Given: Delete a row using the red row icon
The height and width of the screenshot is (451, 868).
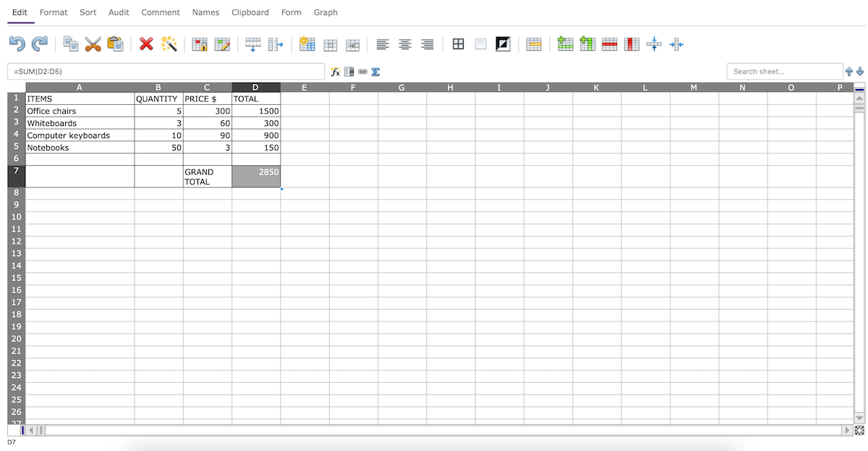Looking at the screenshot, I should point(610,44).
